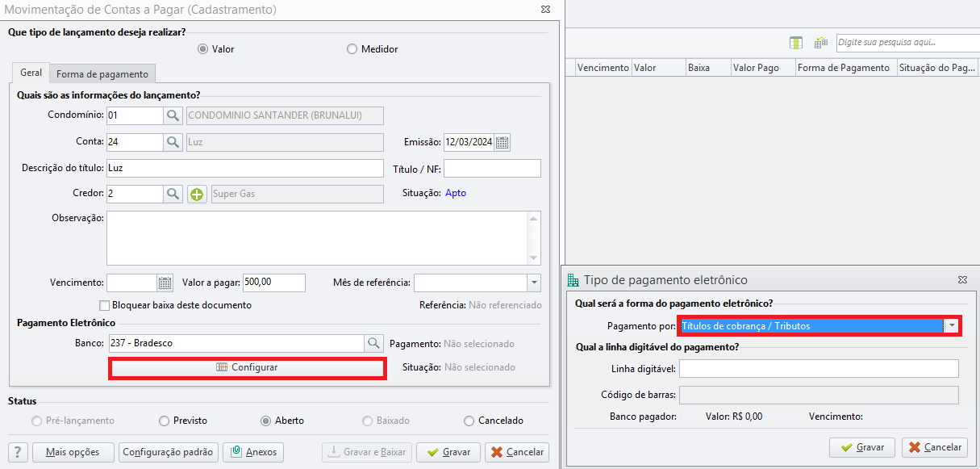The width and height of the screenshot is (980, 469).
Task: Click the Conta code field
Action: [x=135, y=142]
